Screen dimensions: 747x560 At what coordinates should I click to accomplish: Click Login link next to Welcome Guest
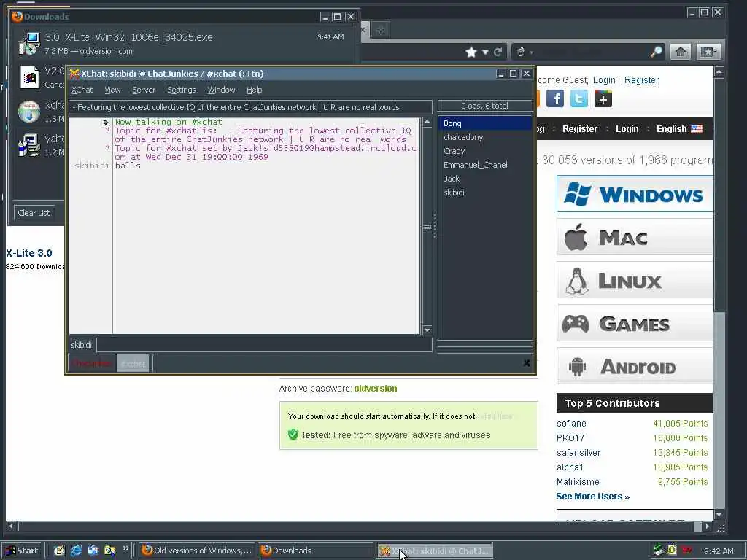pos(604,80)
